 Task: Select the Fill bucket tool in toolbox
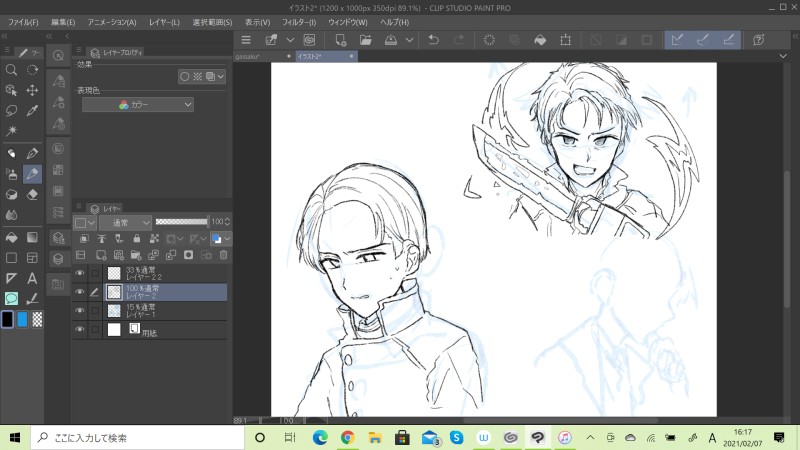point(11,237)
